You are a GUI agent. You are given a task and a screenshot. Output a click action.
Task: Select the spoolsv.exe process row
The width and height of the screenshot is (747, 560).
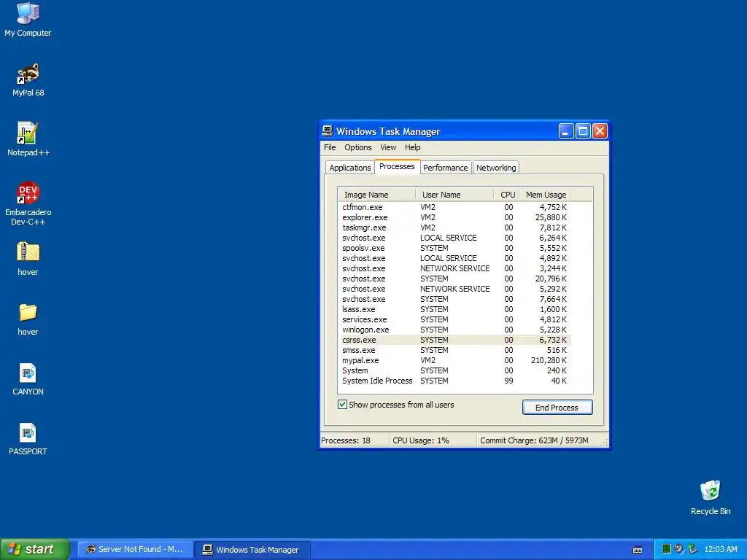(x=455, y=248)
